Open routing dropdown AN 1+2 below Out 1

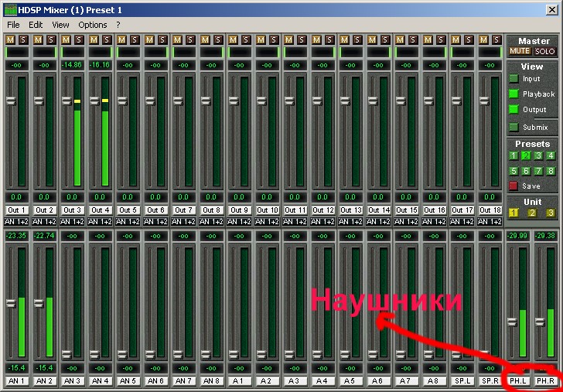click(16, 222)
